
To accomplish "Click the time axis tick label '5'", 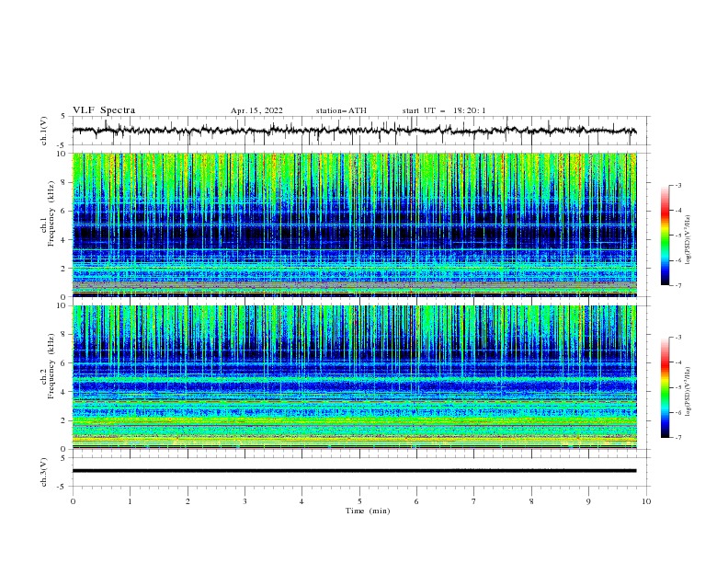I will tap(359, 501).
